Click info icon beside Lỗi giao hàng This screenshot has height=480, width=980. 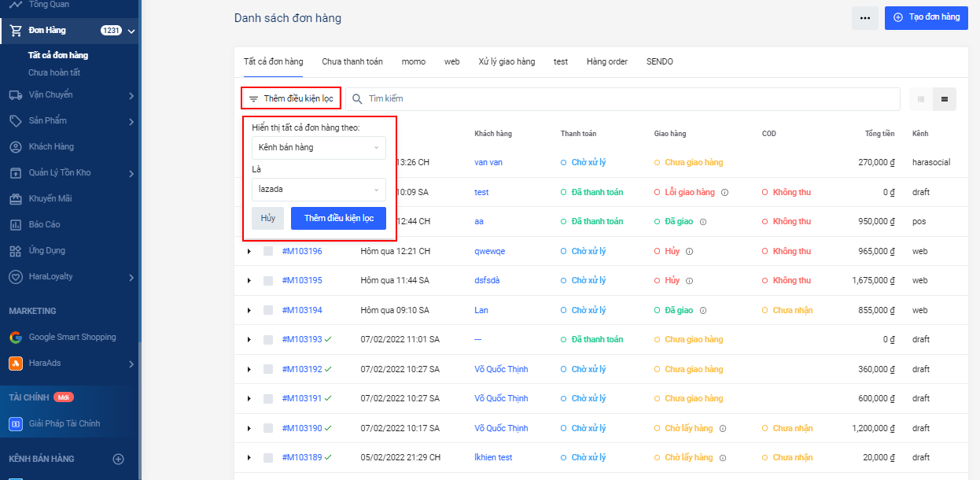[x=725, y=192]
